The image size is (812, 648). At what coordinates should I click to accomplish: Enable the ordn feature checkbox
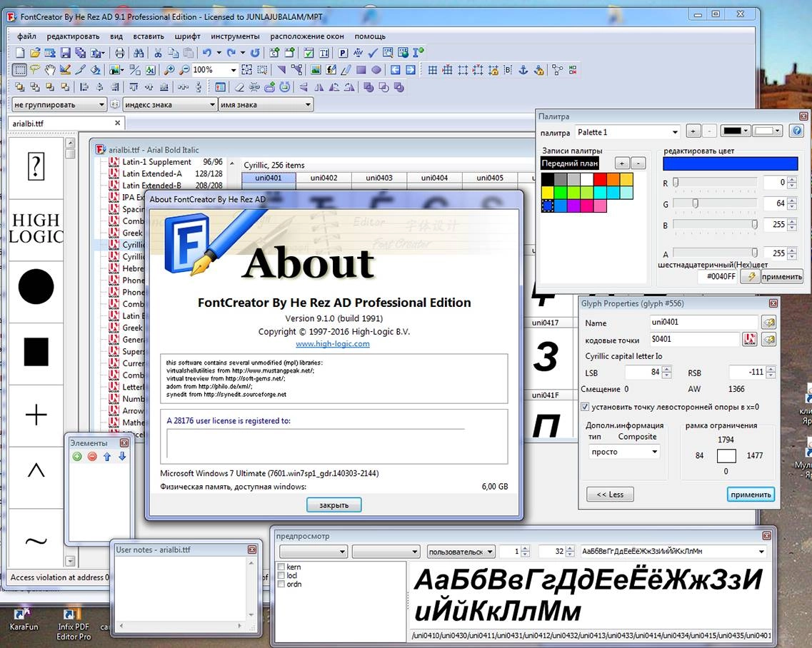coord(281,584)
